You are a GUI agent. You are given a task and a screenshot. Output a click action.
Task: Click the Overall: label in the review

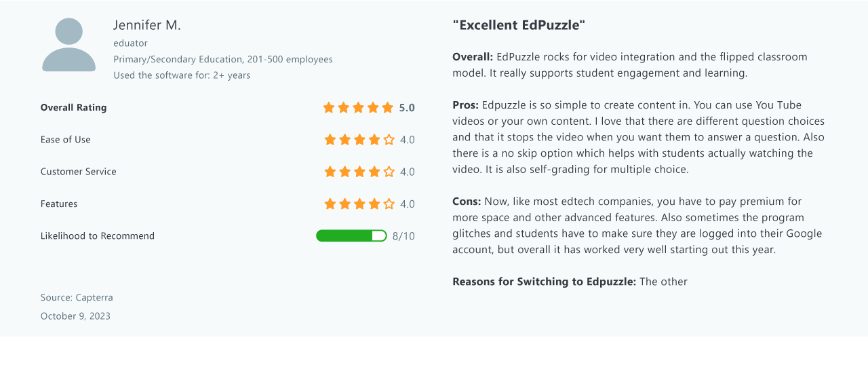(x=473, y=57)
